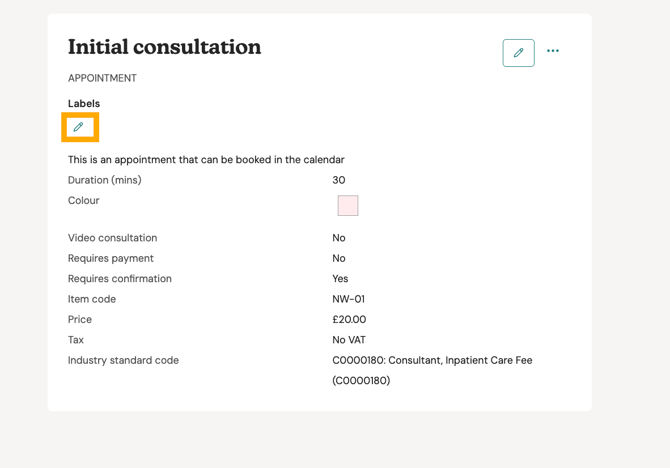Click the Requires confirmation label

[120, 279]
